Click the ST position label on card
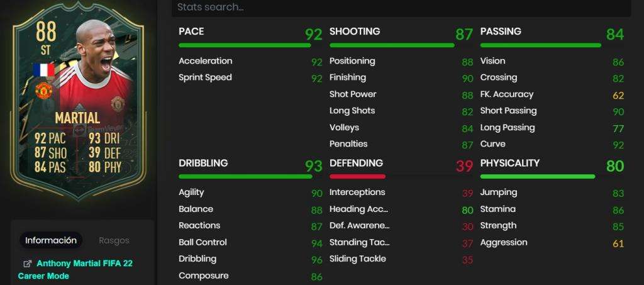 pos(45,51)
